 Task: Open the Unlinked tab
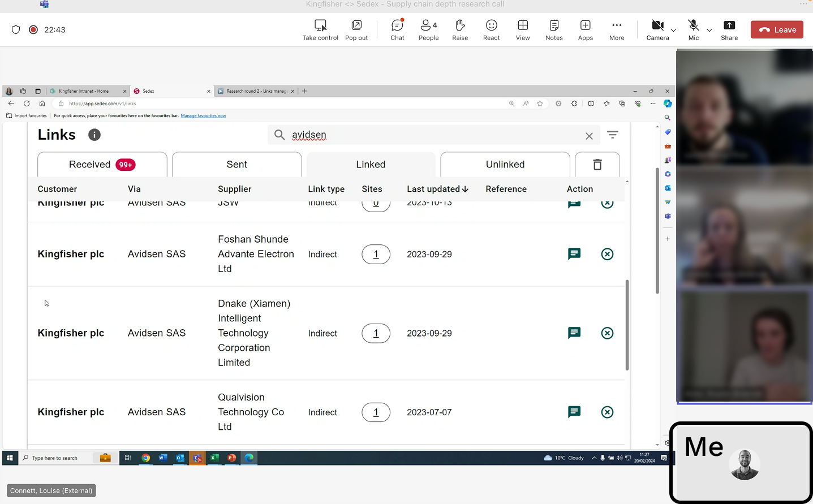[505, 165]
